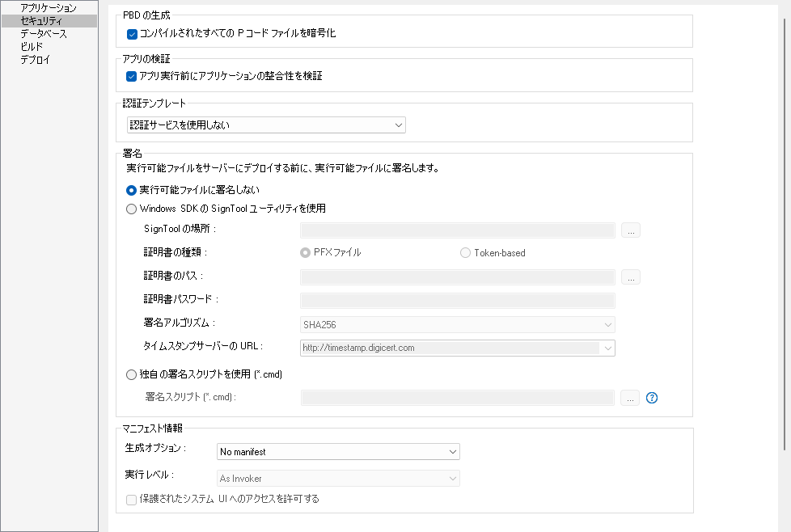Select Windows SDK の SignTool ユーティリティ option
The width and height of the screenshot is (791, 532).
tap(132, 209)
